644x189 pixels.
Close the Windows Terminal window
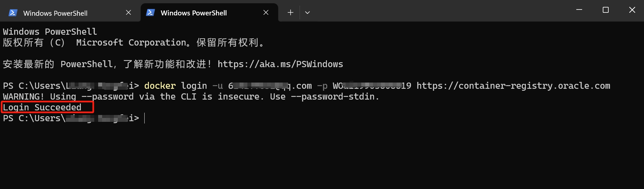coord(632,10)
